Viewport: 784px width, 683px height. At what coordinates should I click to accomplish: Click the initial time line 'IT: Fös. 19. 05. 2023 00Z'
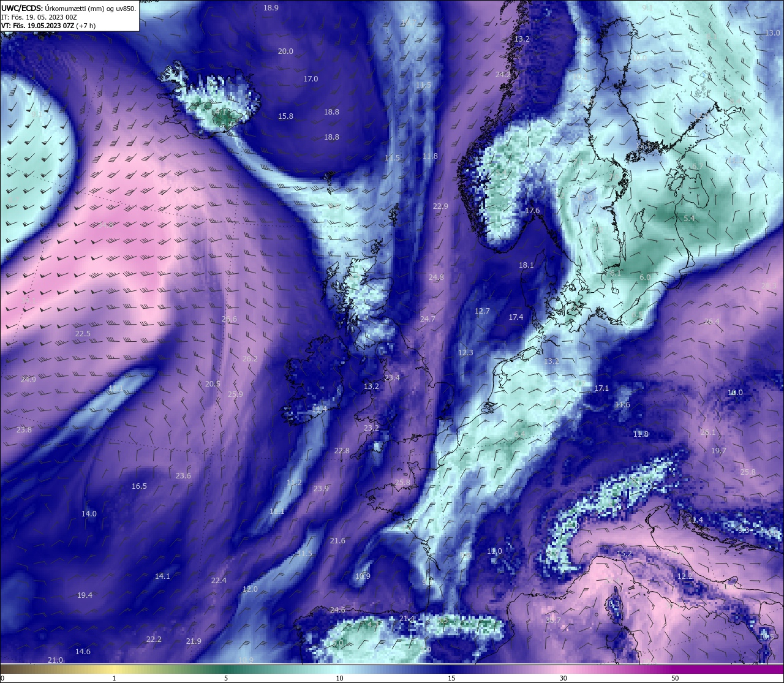(39, 18)
